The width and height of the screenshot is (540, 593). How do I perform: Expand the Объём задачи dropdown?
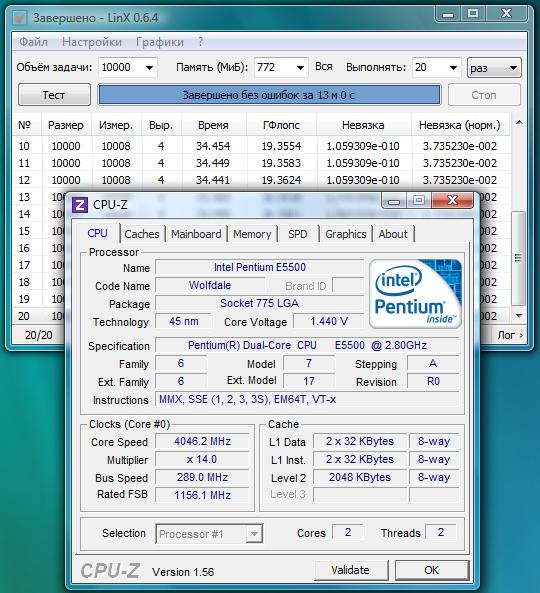click(x=150, y=68)
